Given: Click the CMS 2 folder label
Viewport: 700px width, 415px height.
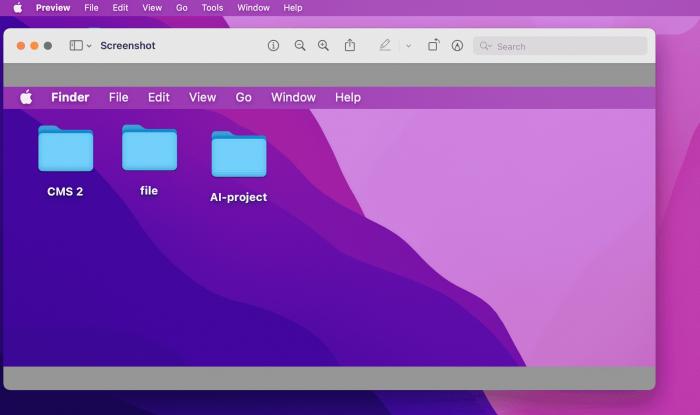Looking at the screenshot, I should pos(65,191).
